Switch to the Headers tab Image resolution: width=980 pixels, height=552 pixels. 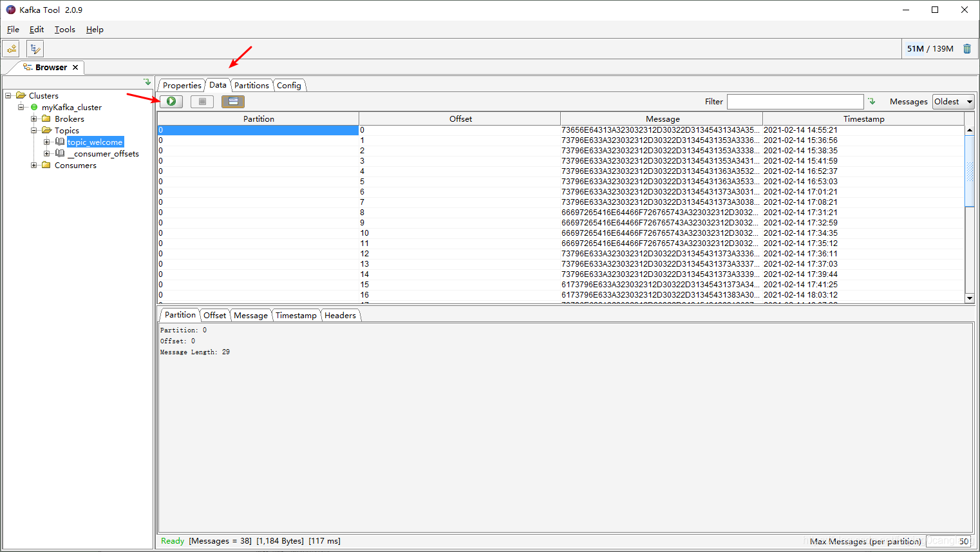point(341,315)
